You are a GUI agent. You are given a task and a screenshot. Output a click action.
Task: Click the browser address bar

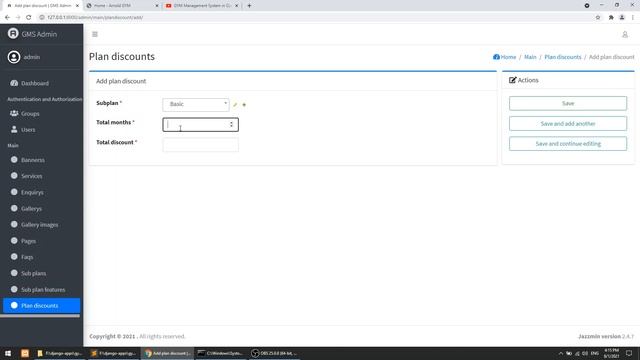[314, 17]
